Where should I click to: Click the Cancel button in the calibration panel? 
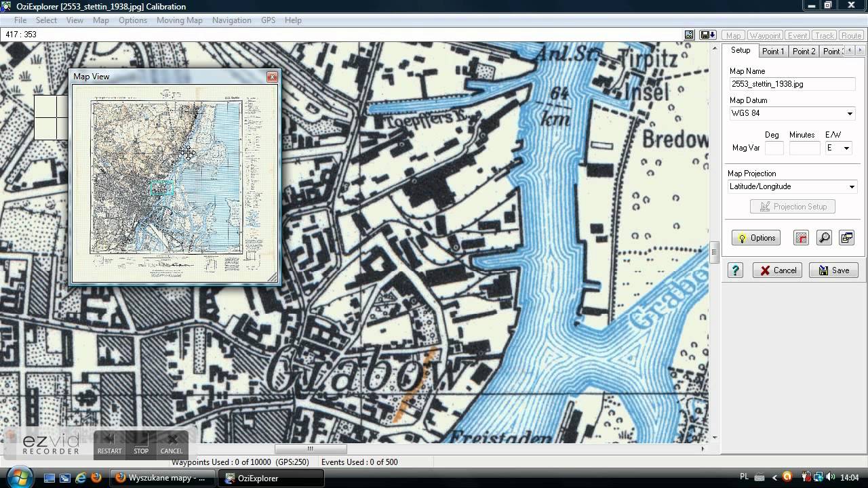coord(778,270)
